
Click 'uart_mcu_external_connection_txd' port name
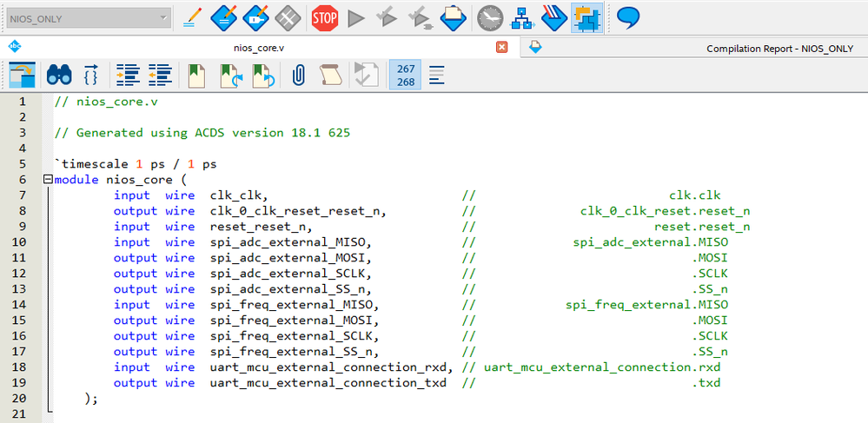[328, 383]
